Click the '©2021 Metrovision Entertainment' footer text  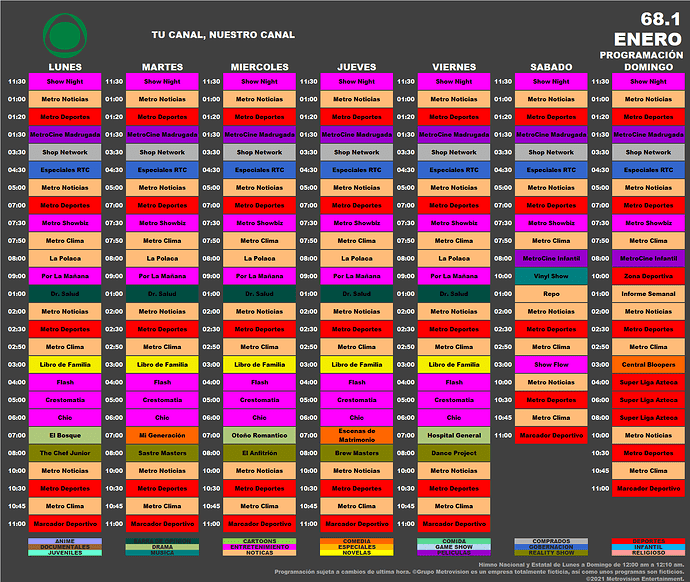(635, 579)
